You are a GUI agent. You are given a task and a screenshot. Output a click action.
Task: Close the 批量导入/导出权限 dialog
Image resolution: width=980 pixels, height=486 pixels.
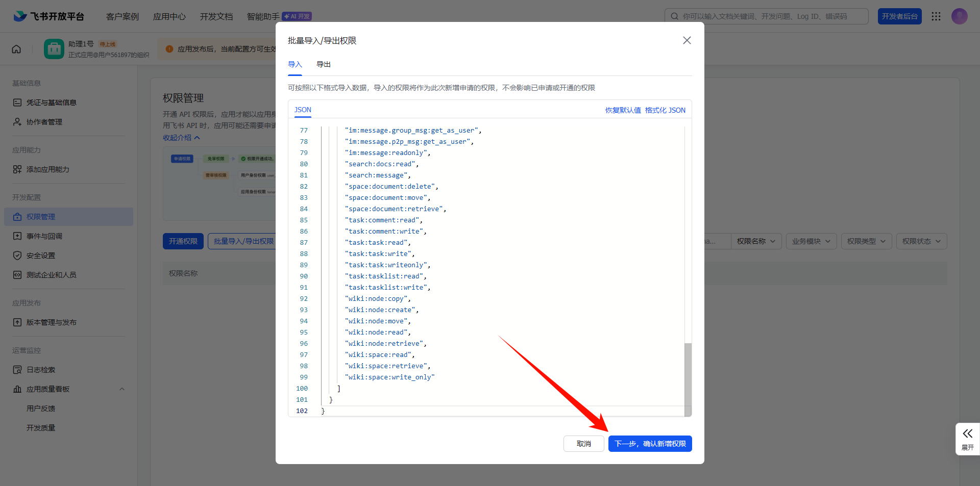pyautogui.click(x=687, y=40)
